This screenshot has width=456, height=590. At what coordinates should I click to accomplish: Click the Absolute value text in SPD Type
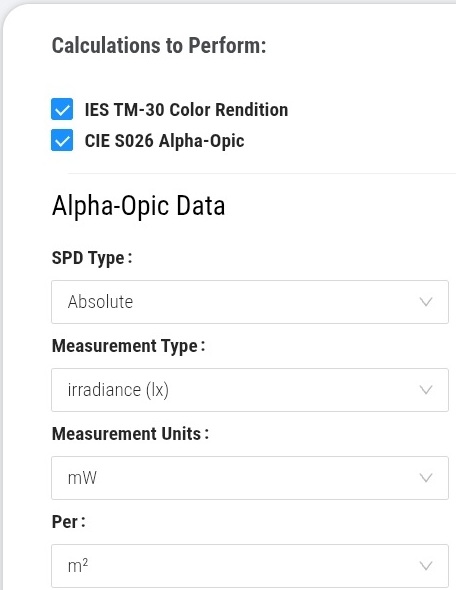(100, 302)
